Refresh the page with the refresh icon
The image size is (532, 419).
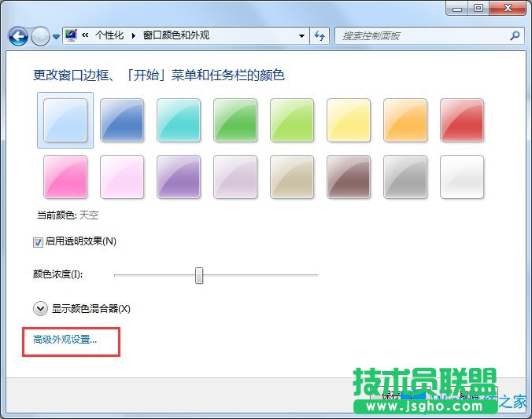(x=320, y=35)
